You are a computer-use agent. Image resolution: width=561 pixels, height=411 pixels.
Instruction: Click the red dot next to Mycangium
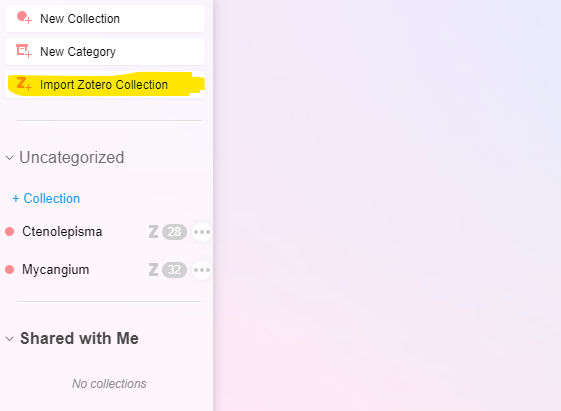10,270
